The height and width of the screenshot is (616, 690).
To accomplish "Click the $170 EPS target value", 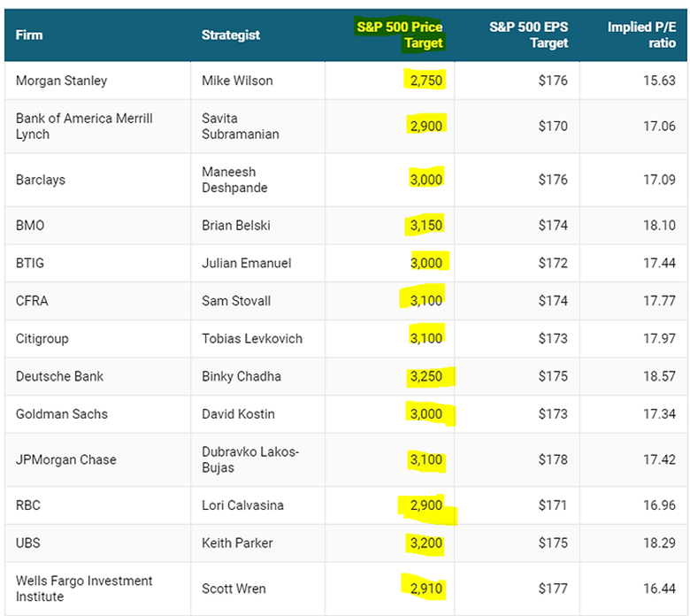I will click(x=553, y=127).
